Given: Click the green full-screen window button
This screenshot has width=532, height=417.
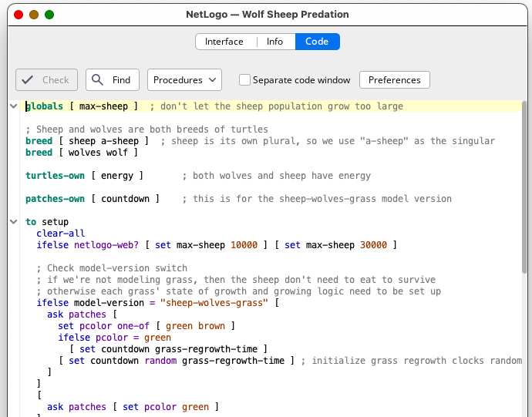Looking at the screenshot, I should point(49,15).
